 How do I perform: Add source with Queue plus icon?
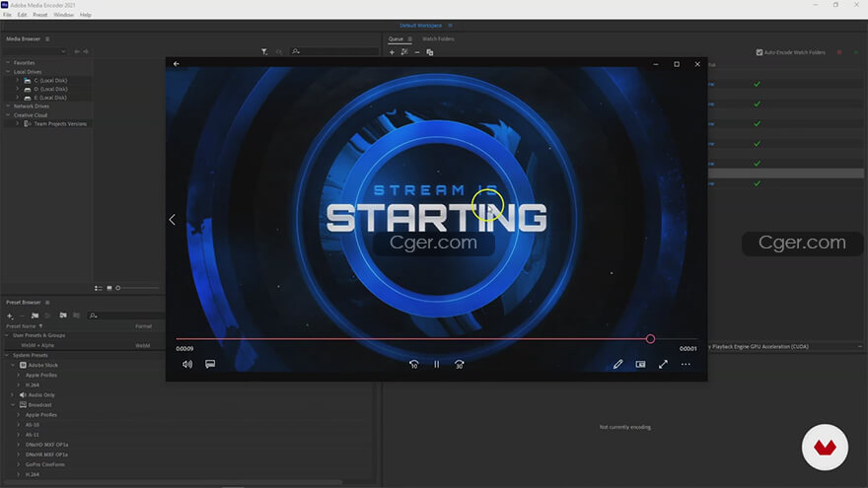[x=392, y=51]
